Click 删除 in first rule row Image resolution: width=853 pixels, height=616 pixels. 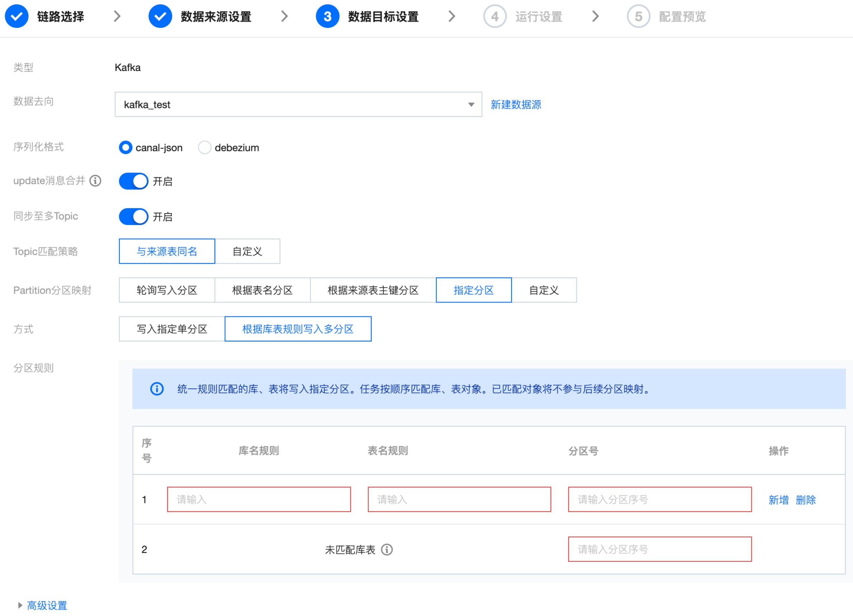click(x=806, y=500)
